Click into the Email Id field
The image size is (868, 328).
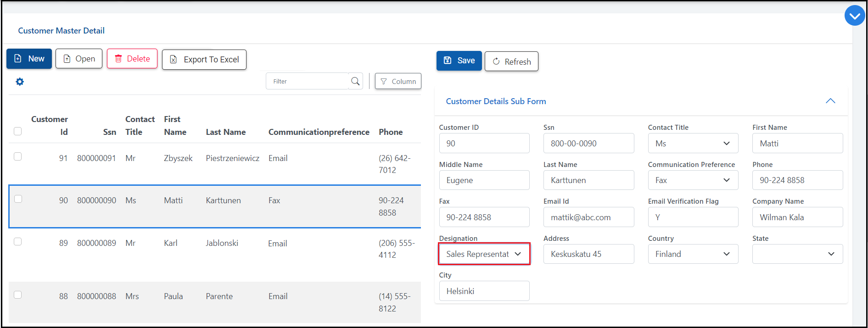click(588, 217)
